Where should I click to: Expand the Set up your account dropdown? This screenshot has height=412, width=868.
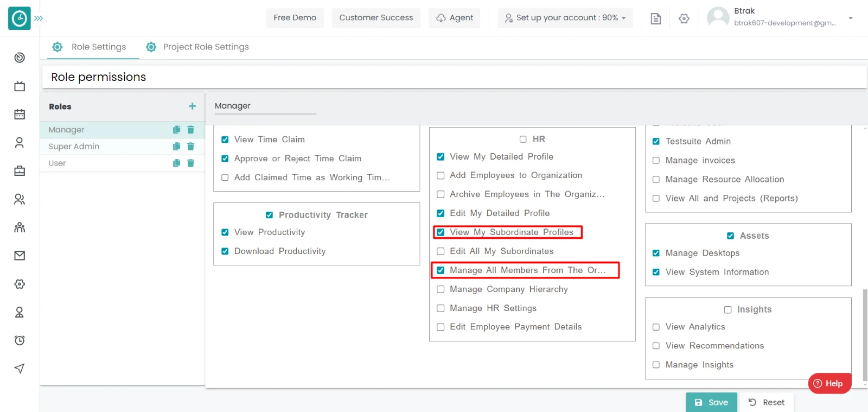[x=565, y=18]
